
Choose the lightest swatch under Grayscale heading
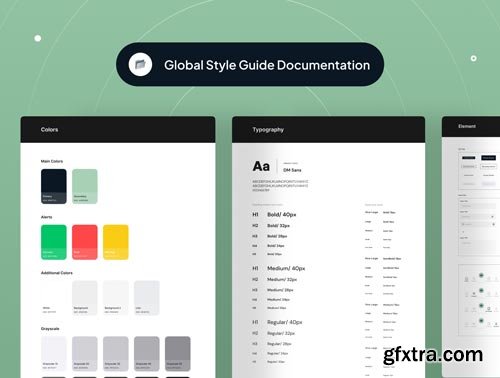click(54, 354)
